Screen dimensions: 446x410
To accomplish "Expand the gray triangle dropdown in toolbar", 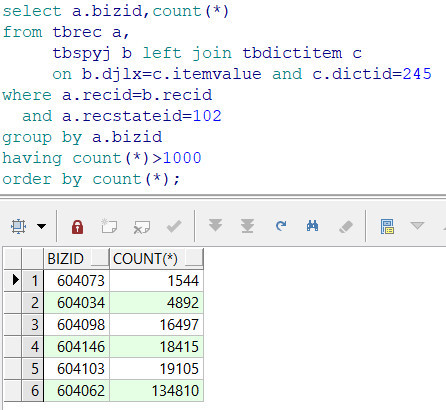I will [x=417, y=226].
